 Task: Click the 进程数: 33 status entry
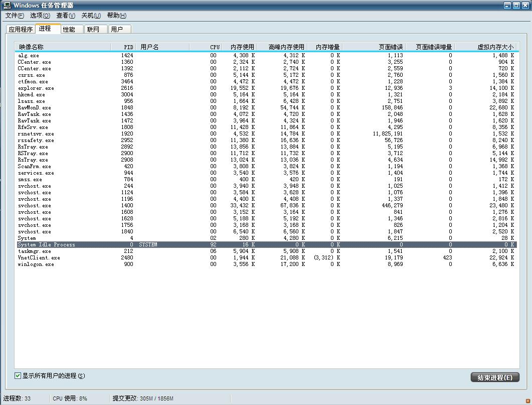(17, 398)
